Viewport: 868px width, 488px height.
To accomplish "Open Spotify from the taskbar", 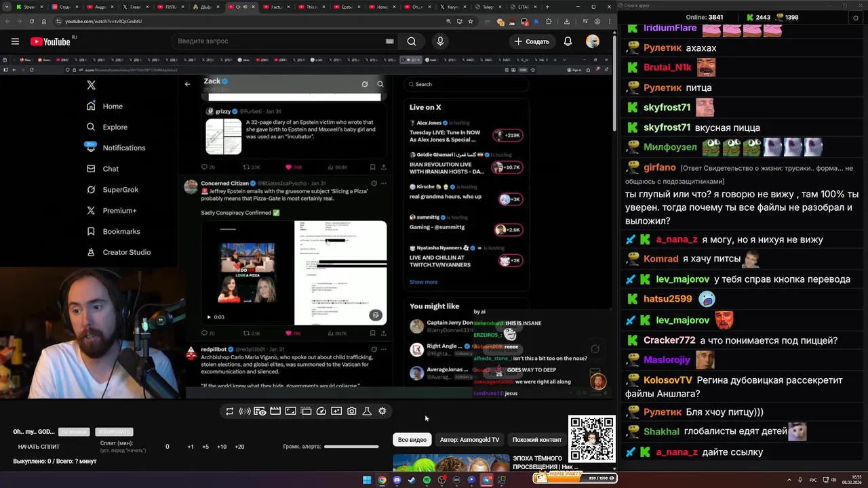I will click(427, 480).
